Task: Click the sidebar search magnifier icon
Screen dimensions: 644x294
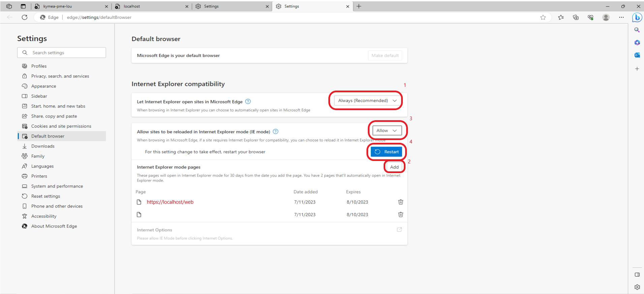Action: [x=637, y=30]
